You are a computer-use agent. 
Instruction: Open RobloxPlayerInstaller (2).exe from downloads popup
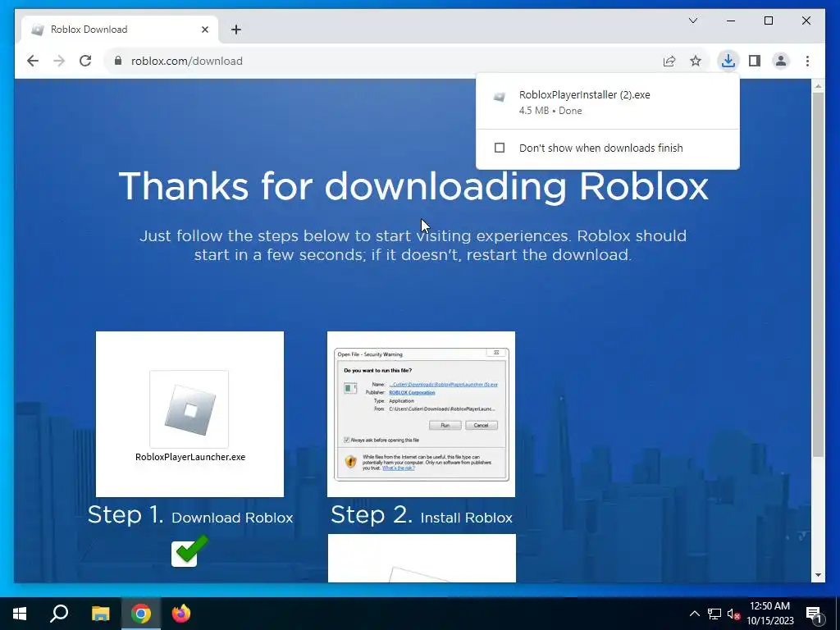[x=608, y=102]
